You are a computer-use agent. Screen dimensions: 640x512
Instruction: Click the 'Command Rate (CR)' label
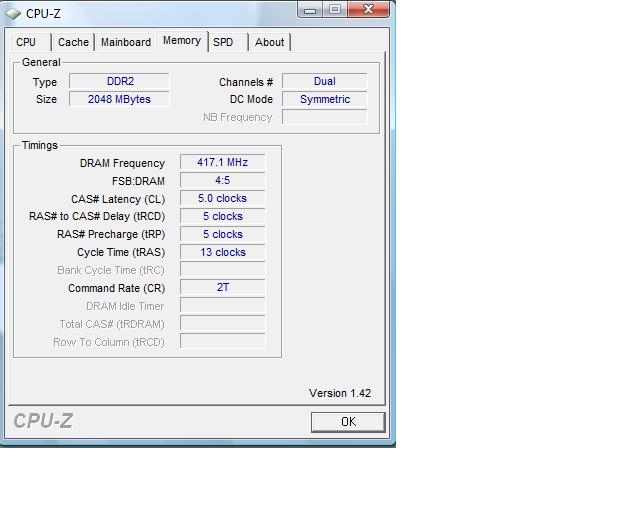[117, 288]
